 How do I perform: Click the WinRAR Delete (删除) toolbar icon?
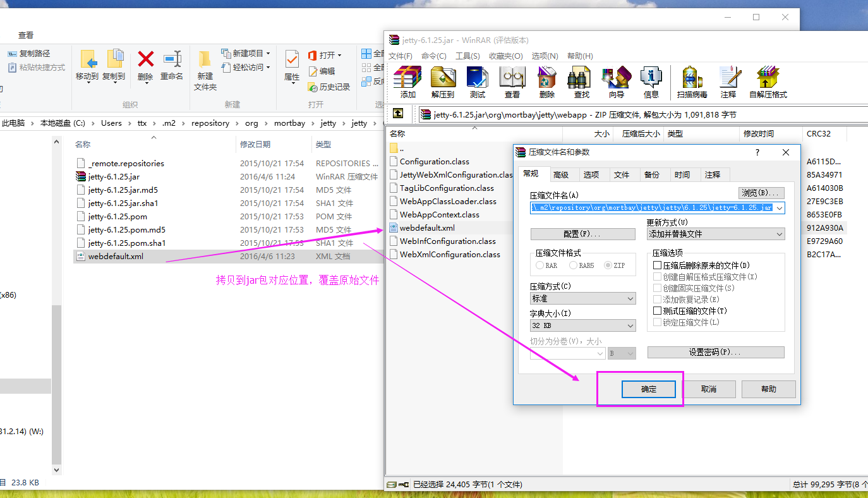(x=547, y=78)
